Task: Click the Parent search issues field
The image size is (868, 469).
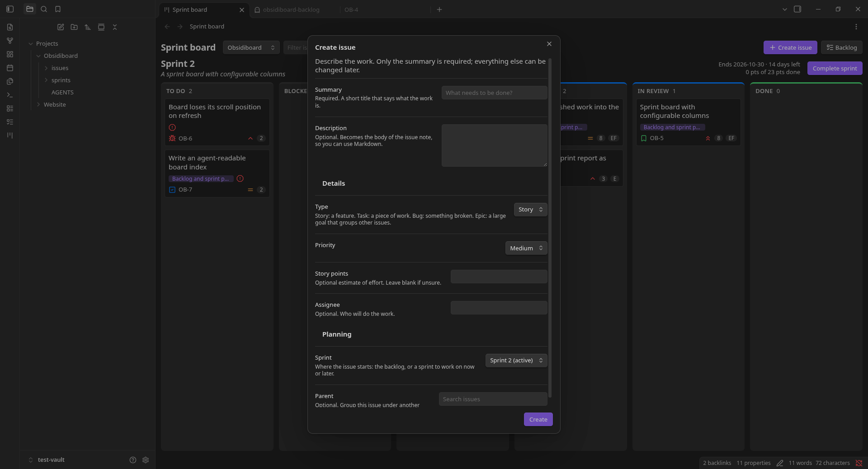Action: coord(493,399)
